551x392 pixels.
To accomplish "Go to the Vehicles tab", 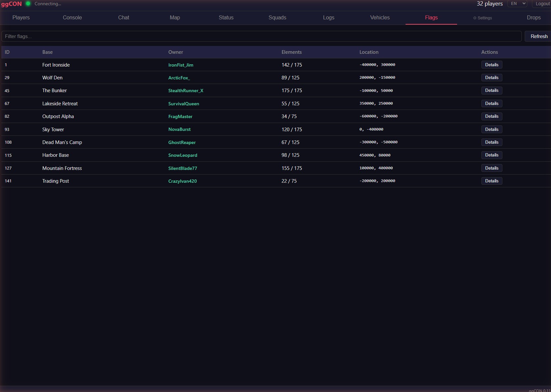I will pos(380,18).
